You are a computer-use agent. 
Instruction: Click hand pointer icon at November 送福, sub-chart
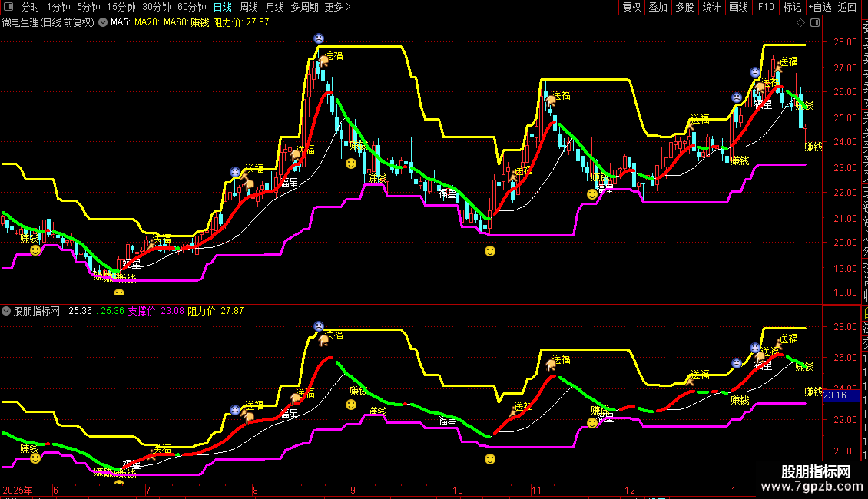coord(551,365)
